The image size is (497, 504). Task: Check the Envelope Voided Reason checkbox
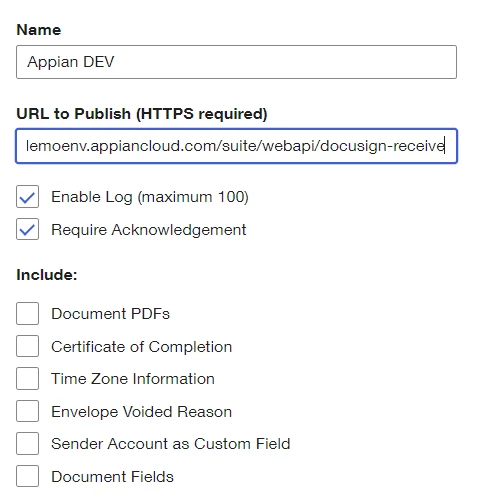point(27,411)
